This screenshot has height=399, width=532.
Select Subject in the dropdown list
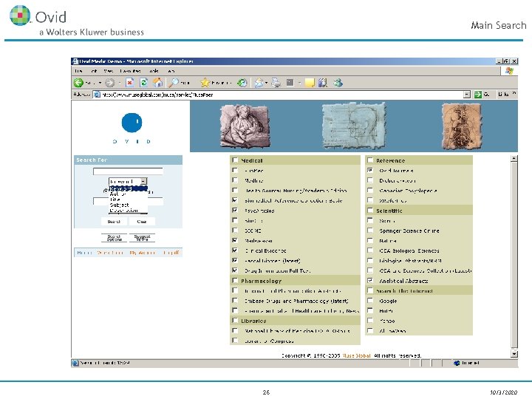(x=119, y=205)
